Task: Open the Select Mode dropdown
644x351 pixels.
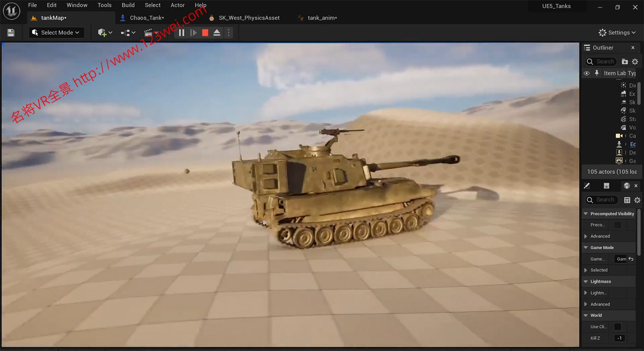Action: tap(57, 33)
